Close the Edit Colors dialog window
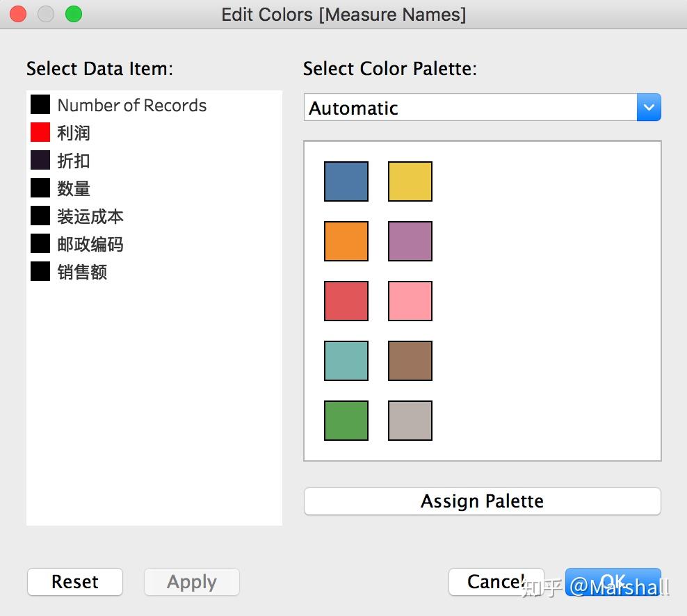The height and width of the screenshot is (616, 687). [x=18, y=14]
